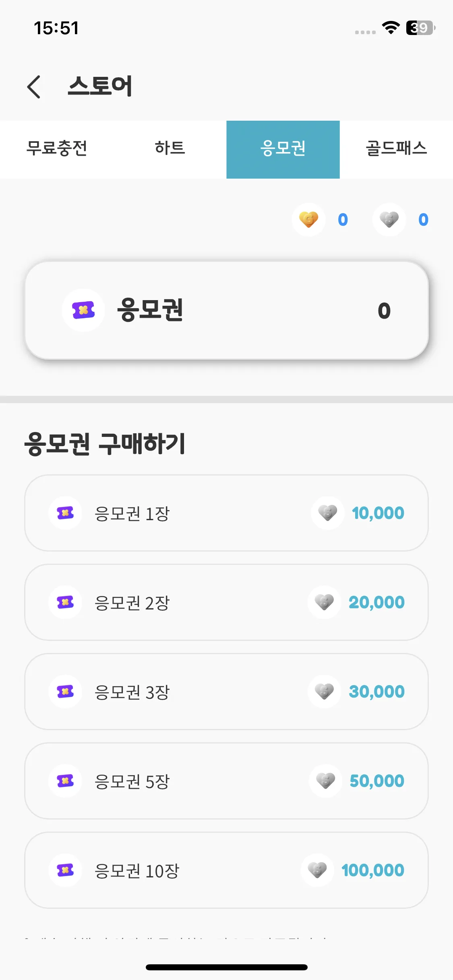453x980 pixels.
Task: Tap the silver heart balance icon
Action: point(389,220)
